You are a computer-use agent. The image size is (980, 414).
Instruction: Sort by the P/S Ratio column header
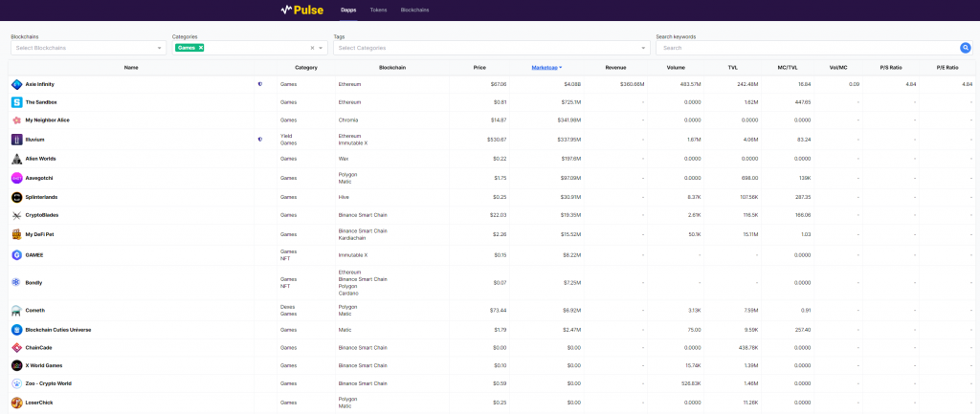[x=891, y=67]
